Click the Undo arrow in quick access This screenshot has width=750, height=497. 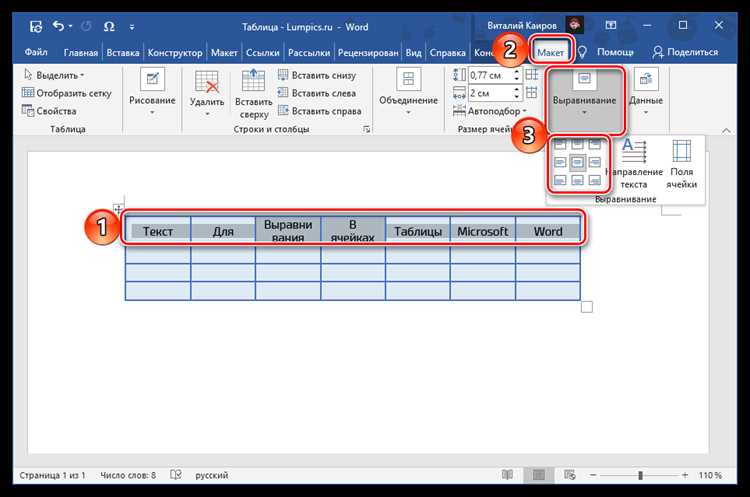(58, 26)
